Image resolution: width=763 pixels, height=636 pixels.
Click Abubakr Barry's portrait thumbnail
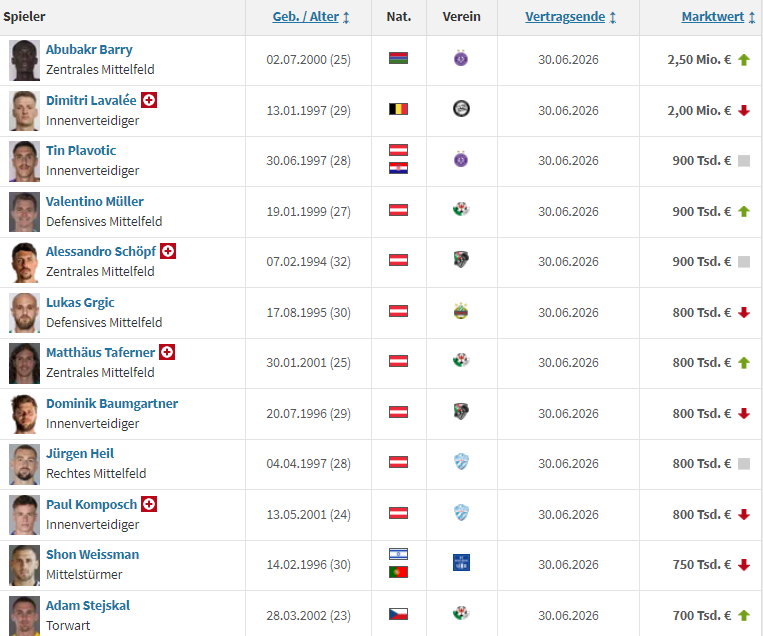pyautogui.click(x=24, y=60)
